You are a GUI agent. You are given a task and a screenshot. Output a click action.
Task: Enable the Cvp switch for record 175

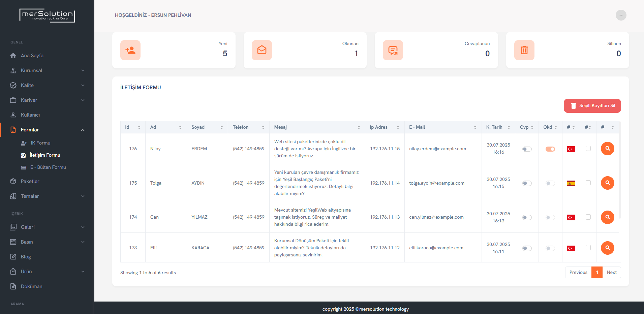click(527, 183)
